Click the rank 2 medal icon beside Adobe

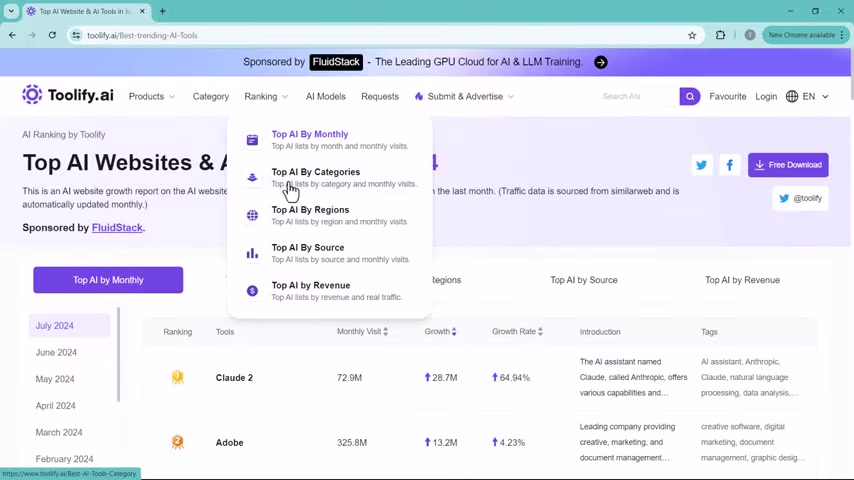tap(178, 442)
